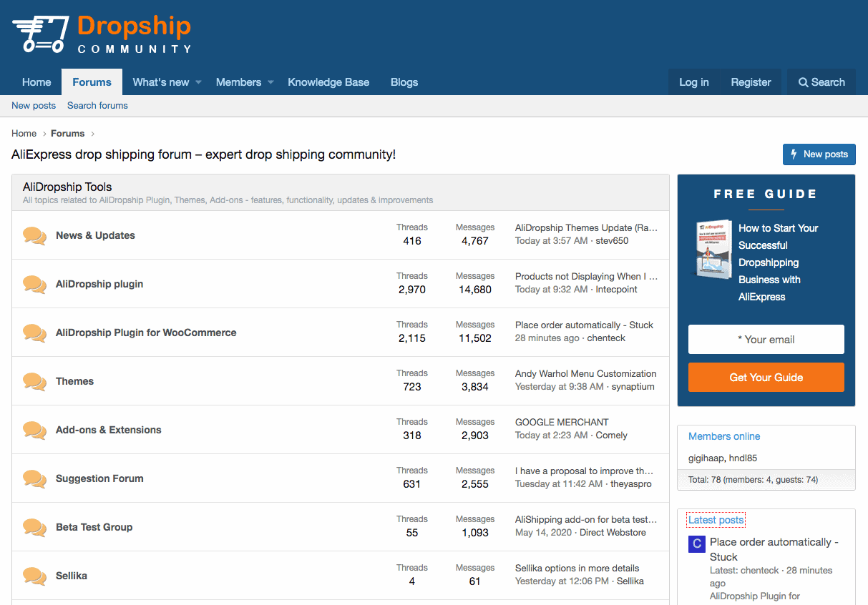This screenshot has height=605, width=868.
Task: Click the Direct Webstore username link
Action: click(613, 533)
